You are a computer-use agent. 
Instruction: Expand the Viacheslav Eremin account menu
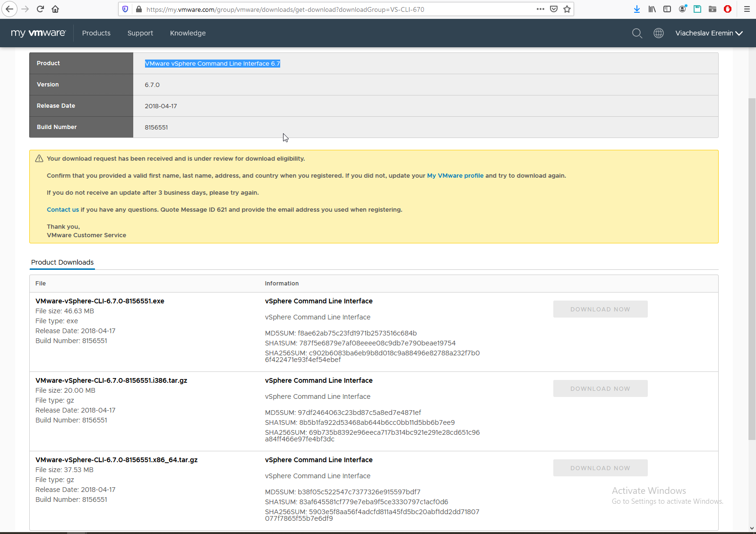[x=709, y=33]
